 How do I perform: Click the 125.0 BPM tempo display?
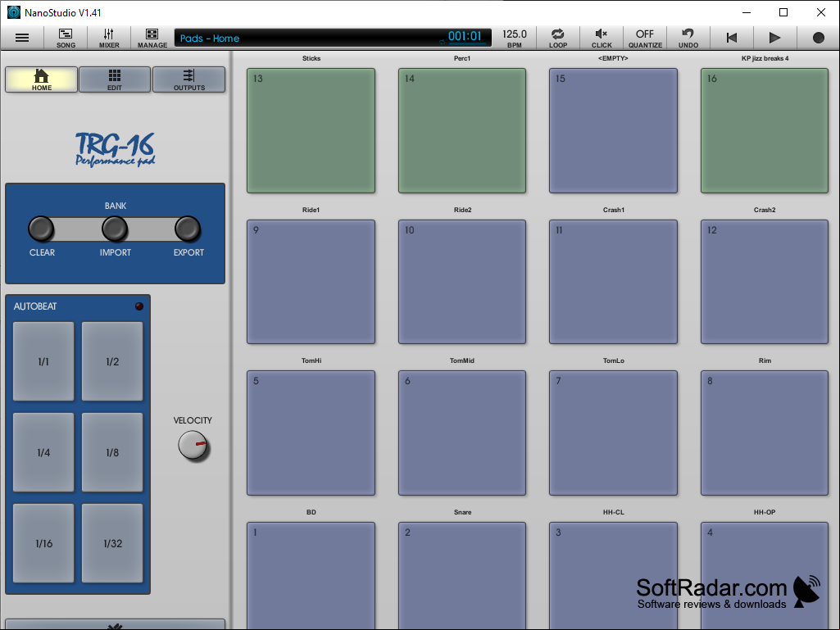(x=515, y=38)
